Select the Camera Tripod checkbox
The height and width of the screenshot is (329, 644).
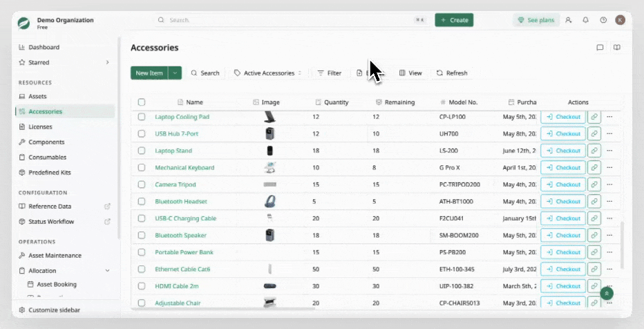tap(142, 185)
